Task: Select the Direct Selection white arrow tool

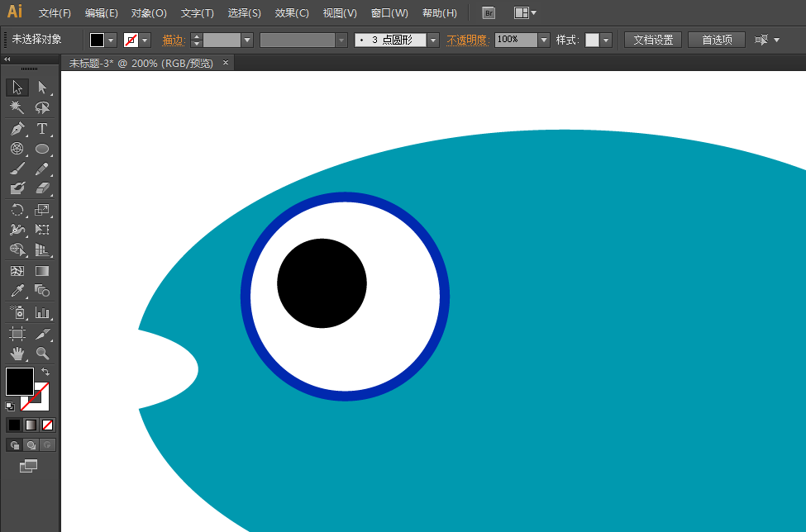Action: click(42, 88)
